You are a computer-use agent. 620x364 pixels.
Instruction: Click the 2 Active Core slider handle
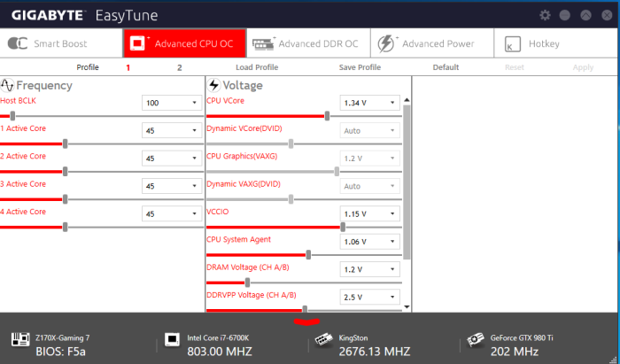[66, 172]
